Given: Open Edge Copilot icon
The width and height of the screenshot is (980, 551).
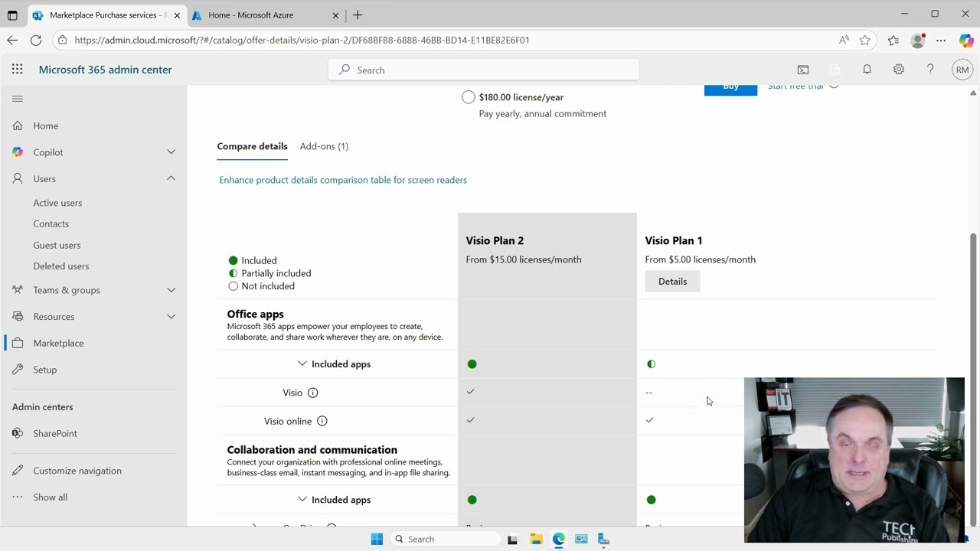Looking at the screenshot, I should [x=966, y=40].
